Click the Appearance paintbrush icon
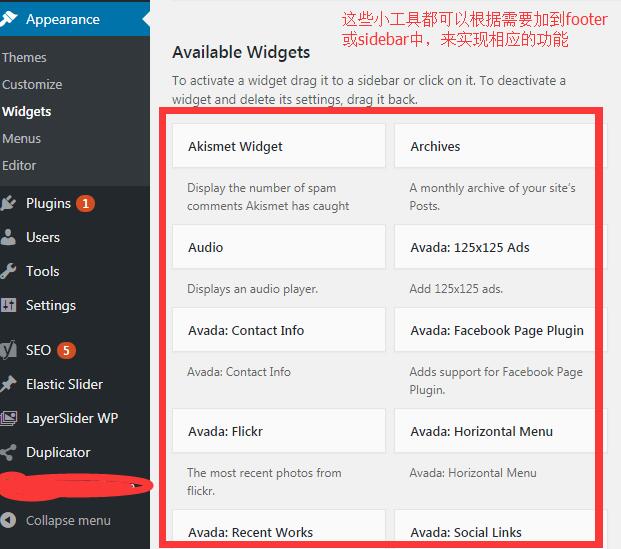 [9, 19]
